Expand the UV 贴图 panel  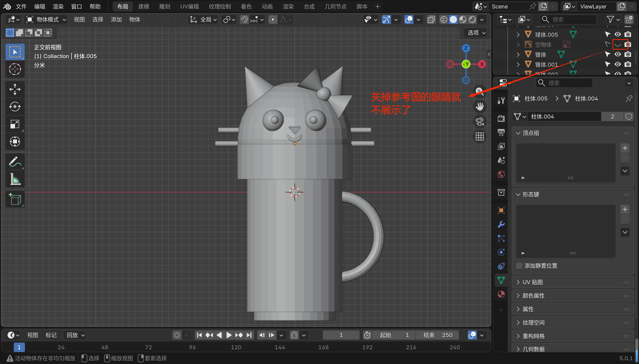pos(533,282)
